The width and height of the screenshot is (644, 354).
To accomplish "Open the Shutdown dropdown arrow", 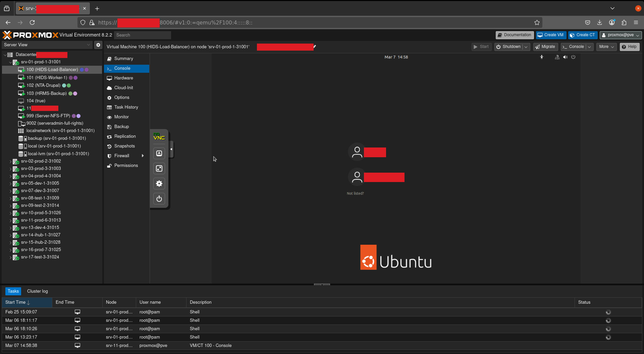I will tap(526, 47).
